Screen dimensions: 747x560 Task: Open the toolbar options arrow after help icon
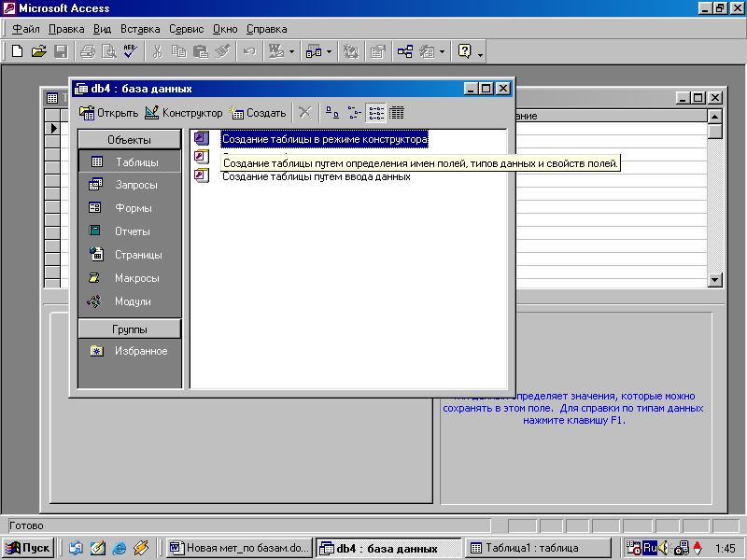pos(480,55)
